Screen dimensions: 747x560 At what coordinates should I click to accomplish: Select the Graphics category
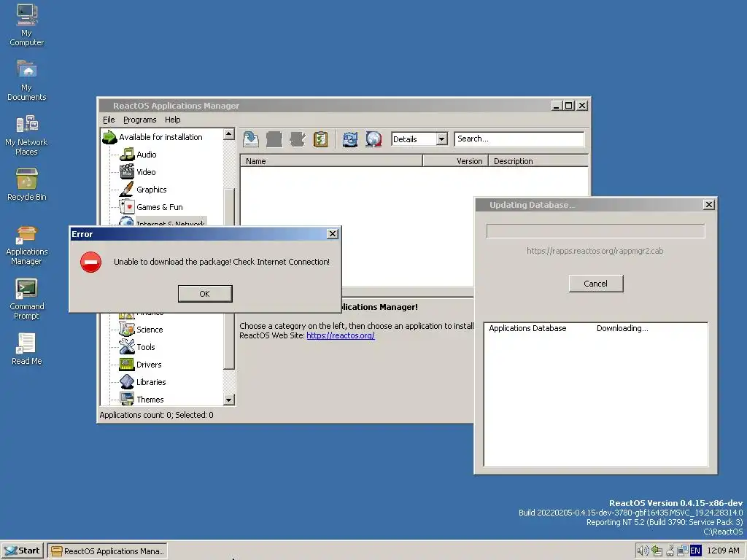point(152,190)
